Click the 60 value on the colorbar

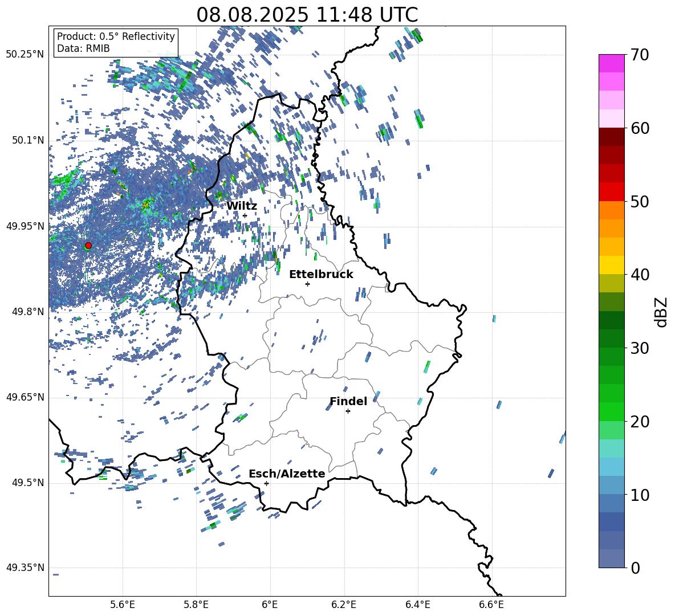coord(640,128)
